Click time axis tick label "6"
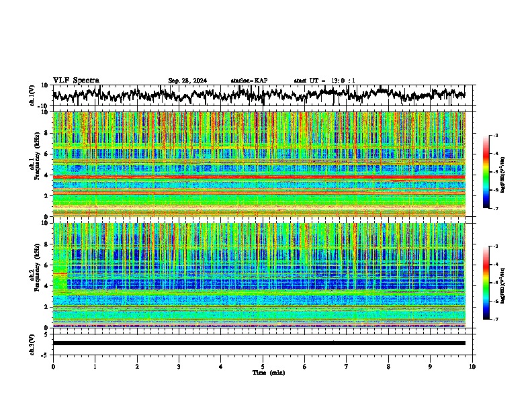Image resolution: width=532 pixels, height=411 pixels. coord(305,367)
